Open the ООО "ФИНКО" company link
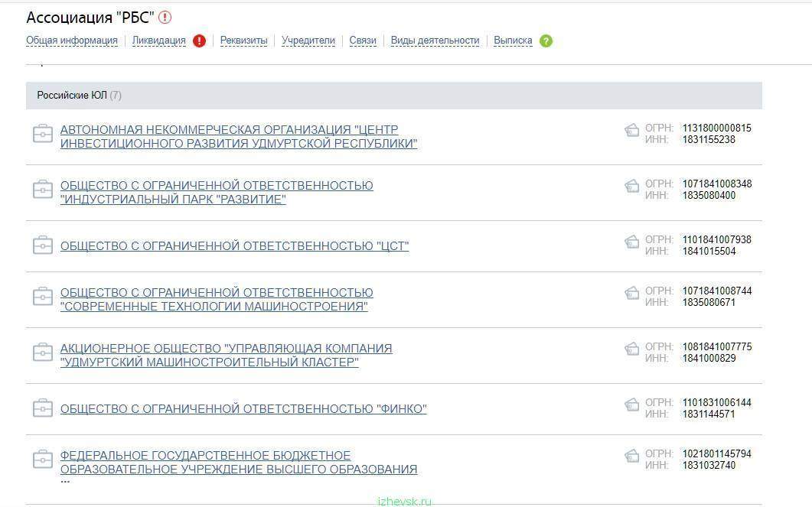 [243, 409]
